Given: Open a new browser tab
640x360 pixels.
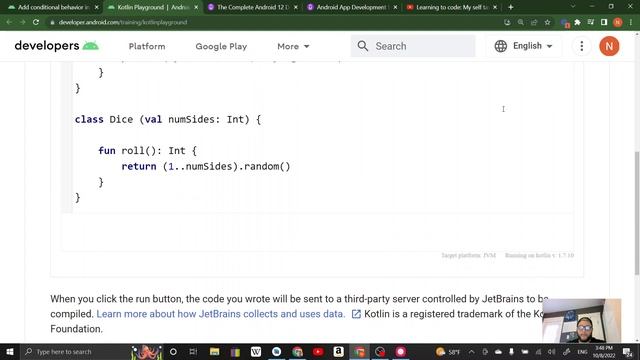Looking at the screenshot, I should [511, 7].
